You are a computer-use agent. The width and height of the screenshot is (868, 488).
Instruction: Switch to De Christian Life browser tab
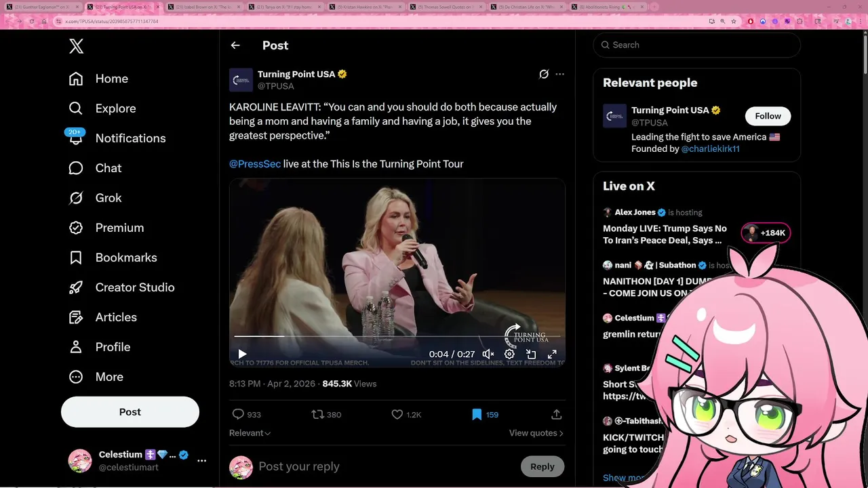point(526,7)
